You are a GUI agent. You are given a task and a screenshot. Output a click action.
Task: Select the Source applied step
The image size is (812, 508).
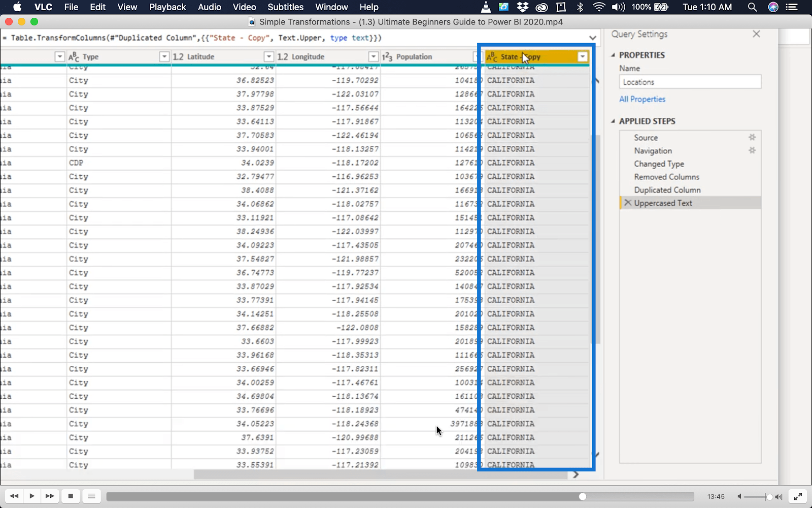(646, 138)
